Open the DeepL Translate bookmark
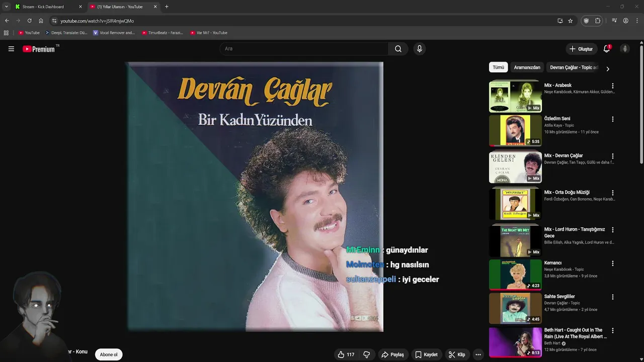Image resolution: width=644 pixels, height=362 pixels. [x=66, y=33]
